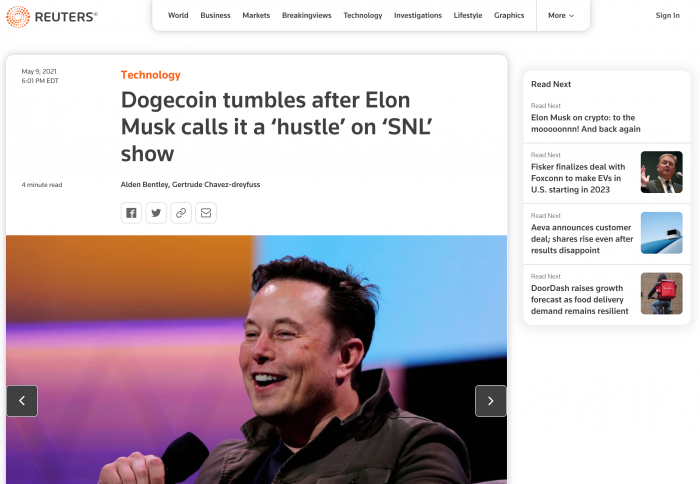Show the previous slideshow image
The image size is (700, 484).
22,401
